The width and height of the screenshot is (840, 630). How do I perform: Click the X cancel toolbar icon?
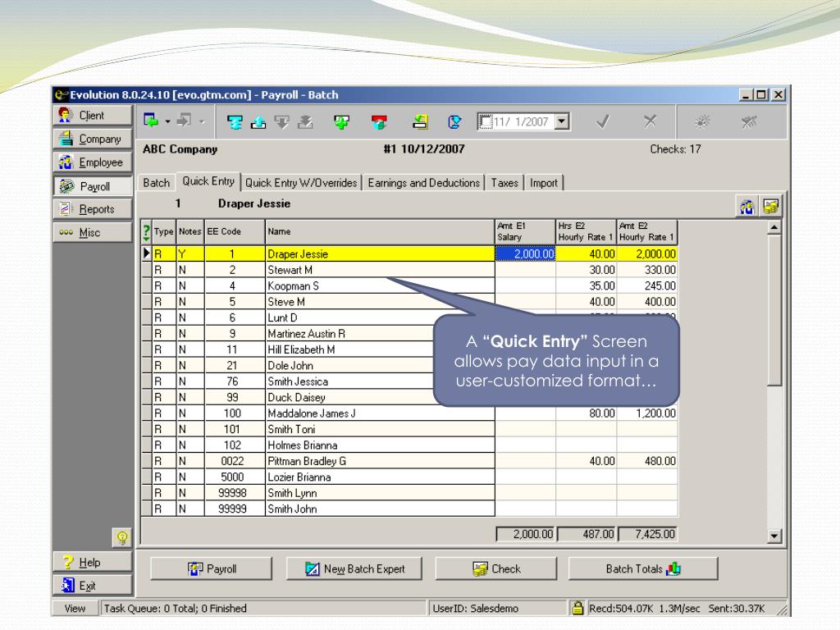click(x=650, y=121)
